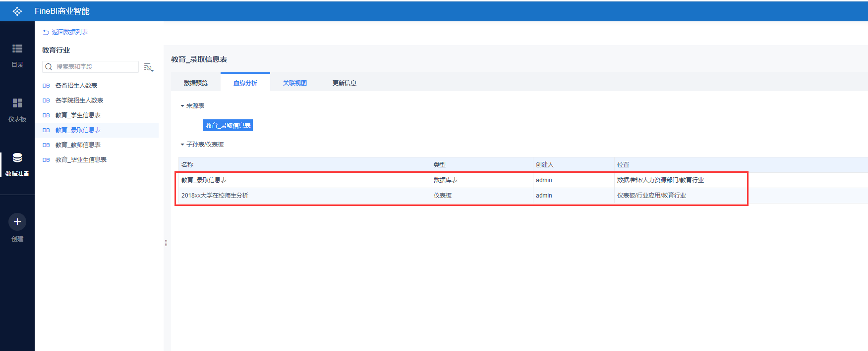Click admin cell in 2018xx大学在校师生分析 row
Viewport: 868px width, 351px height.
(x=544, y=196)
